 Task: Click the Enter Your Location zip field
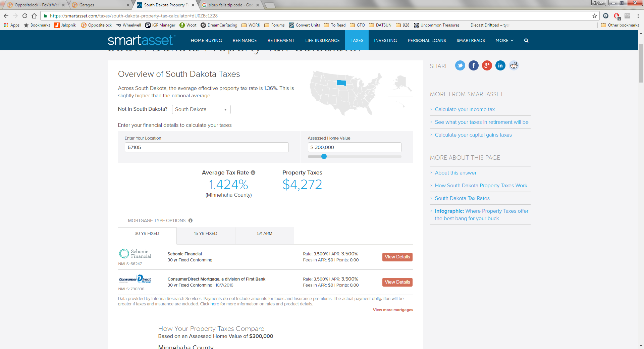tap(207, 147)
